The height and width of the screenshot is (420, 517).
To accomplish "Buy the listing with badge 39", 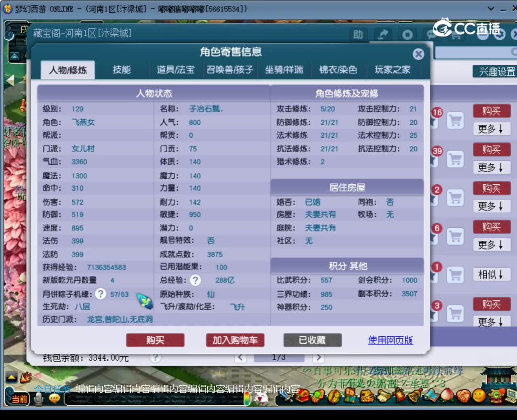I will 492,150.
